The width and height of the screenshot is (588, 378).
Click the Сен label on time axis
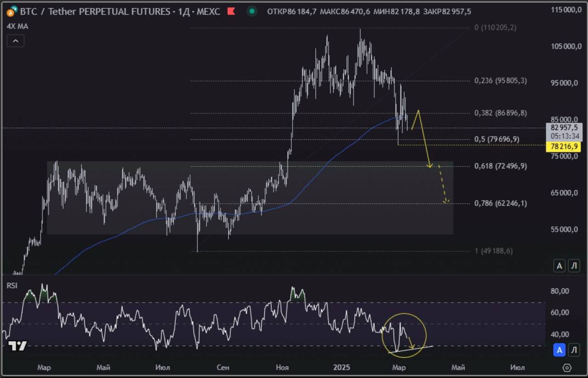pyautogui.click(x=223, y=367)
